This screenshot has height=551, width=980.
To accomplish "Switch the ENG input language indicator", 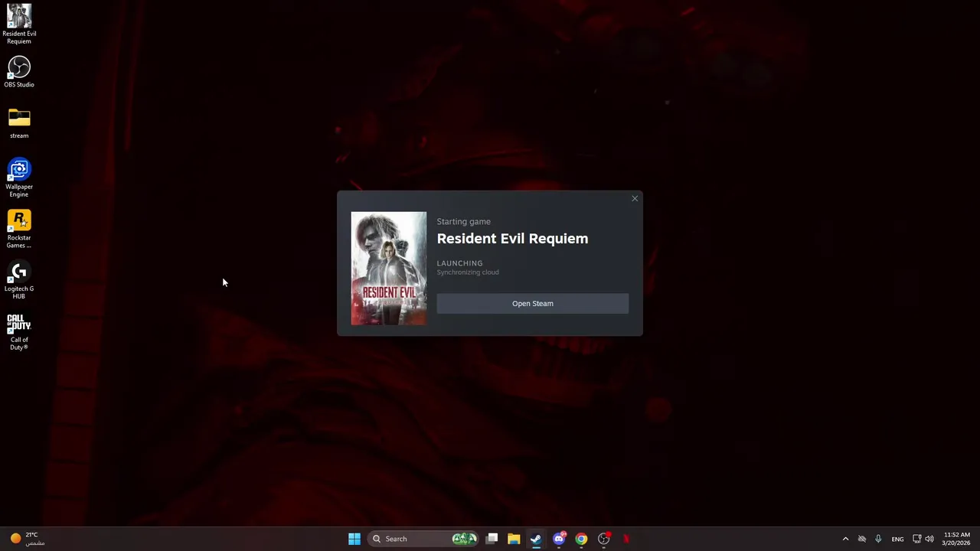I will 897,539.
